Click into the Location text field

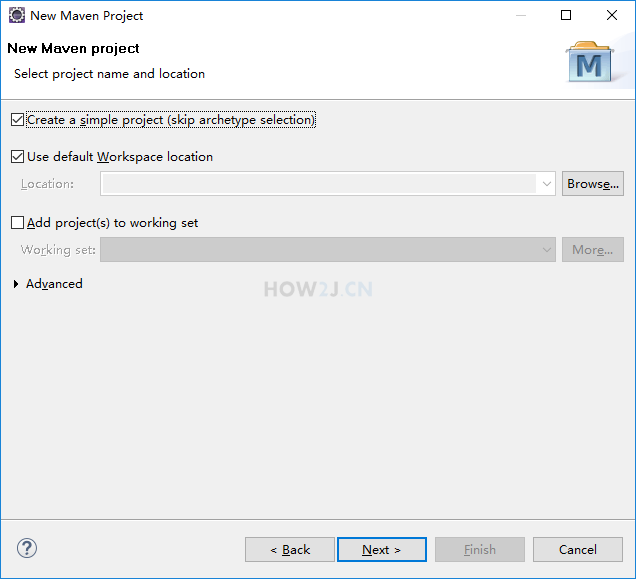tap(319, 184)
